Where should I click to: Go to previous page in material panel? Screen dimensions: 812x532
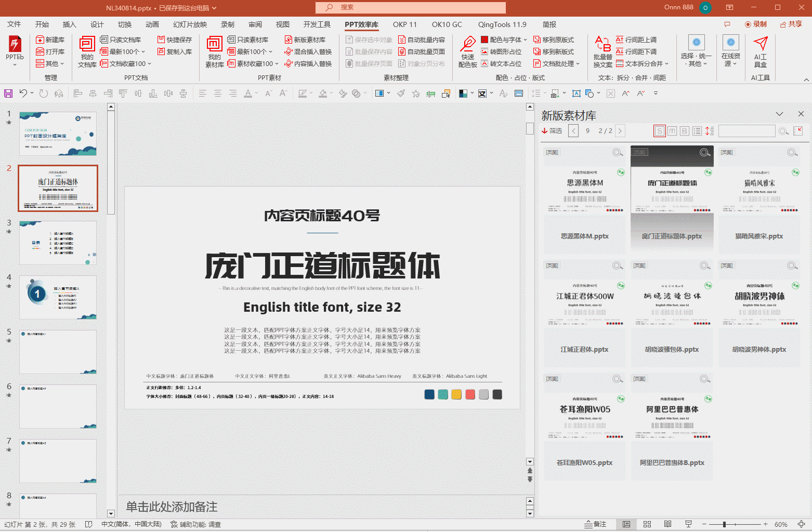[573, 131]
